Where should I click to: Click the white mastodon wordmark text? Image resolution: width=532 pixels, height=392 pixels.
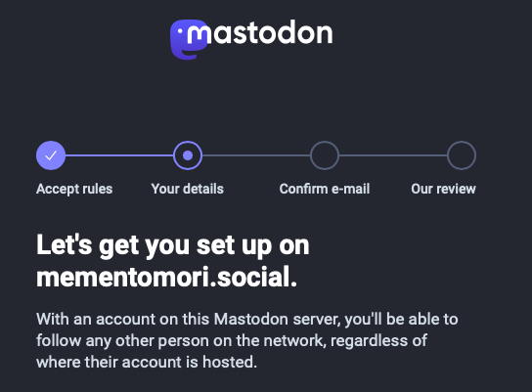coord(260,32)
